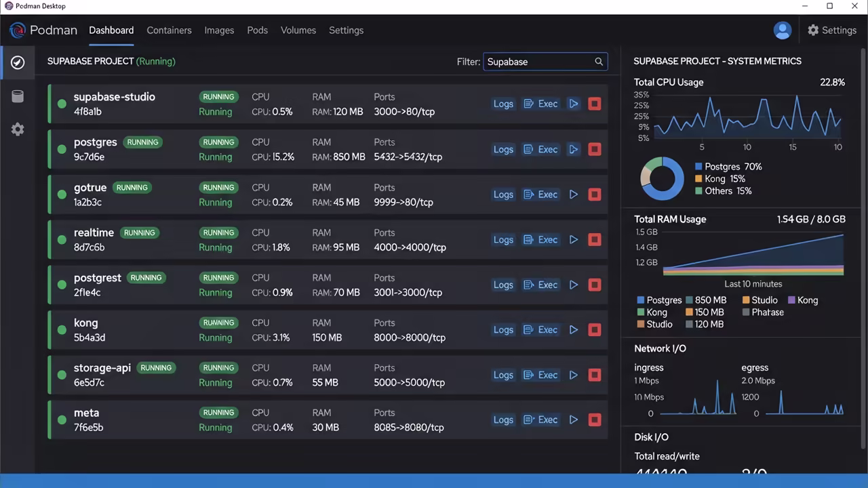The width and height of the screenshot is (868, 488).
Task: Click the Total CPU Usage line chart
Action: coord(747,117)
